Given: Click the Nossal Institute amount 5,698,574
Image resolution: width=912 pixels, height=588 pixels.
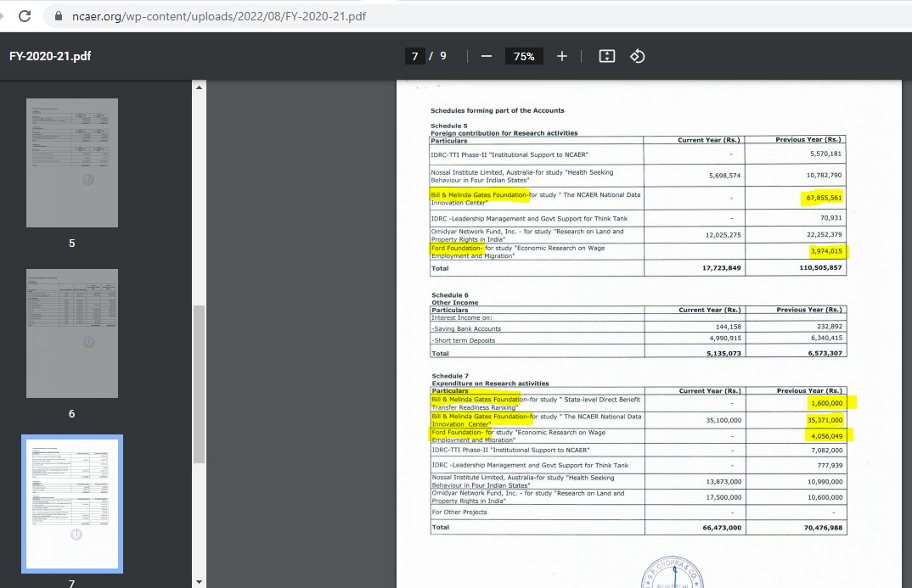Looking at the screenshot, I should pos(724,175).
